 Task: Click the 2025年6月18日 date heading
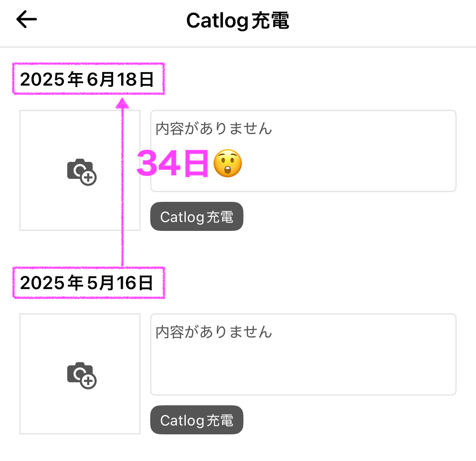pos(87,80)
